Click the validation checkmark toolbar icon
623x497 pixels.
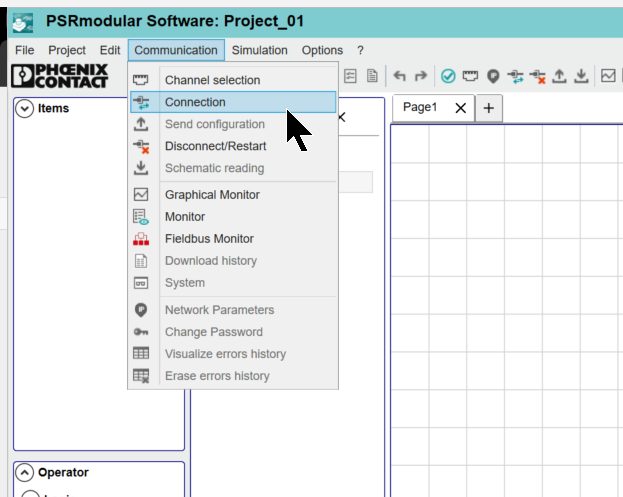(448, 75)
